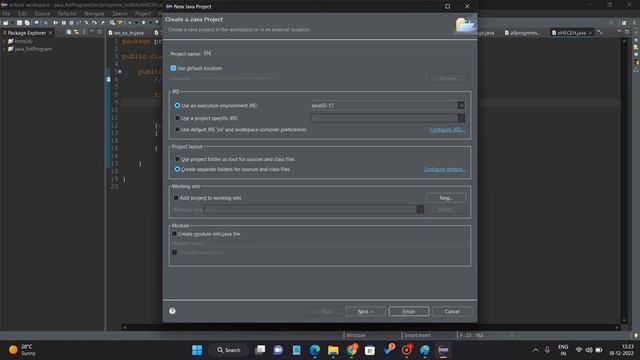Open execution environment JavaSE-17 dropdown
640x360 pixels.
click(461, 105)
